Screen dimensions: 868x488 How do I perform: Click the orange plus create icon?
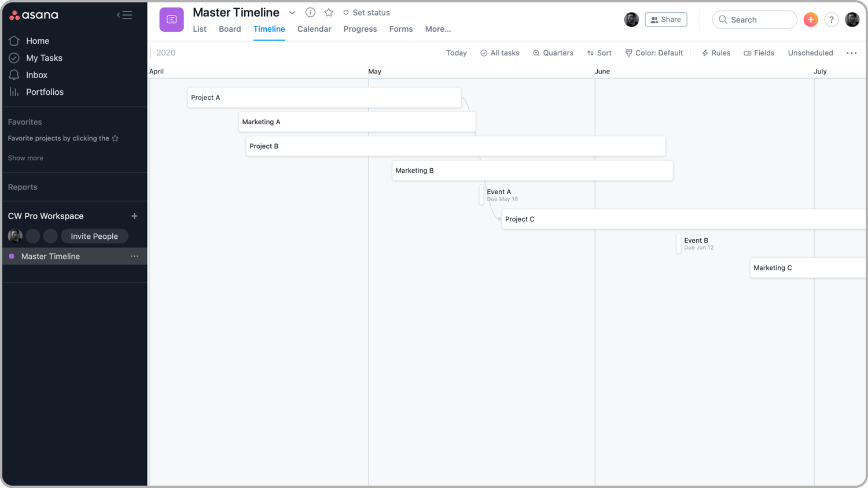tap(811, 19)
